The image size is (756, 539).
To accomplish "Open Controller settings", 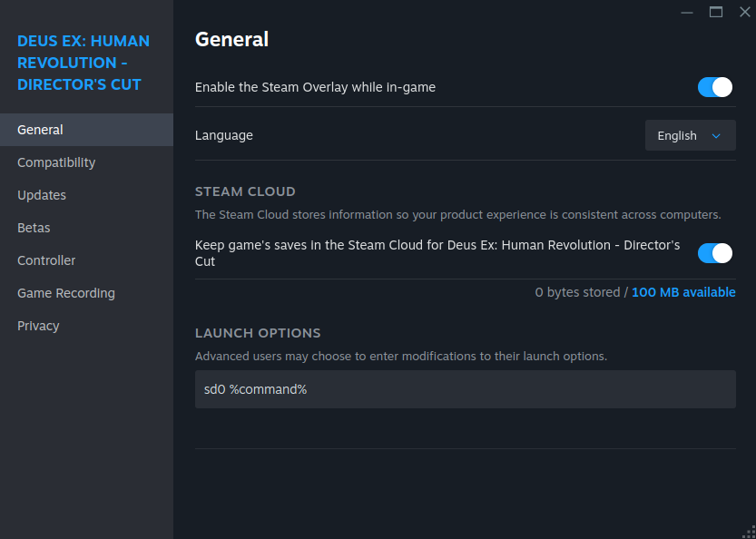I will pos(46,260).
